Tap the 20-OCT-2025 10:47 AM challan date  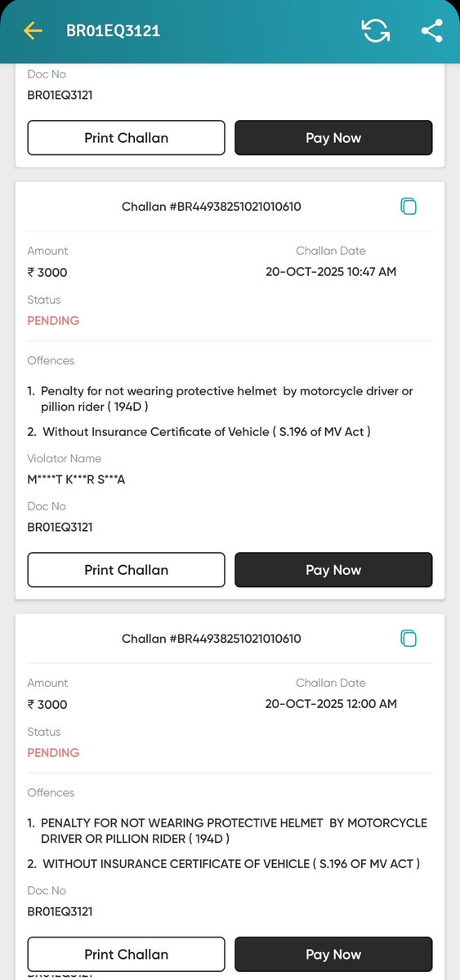pyautogui.click(x=331, y=272)
